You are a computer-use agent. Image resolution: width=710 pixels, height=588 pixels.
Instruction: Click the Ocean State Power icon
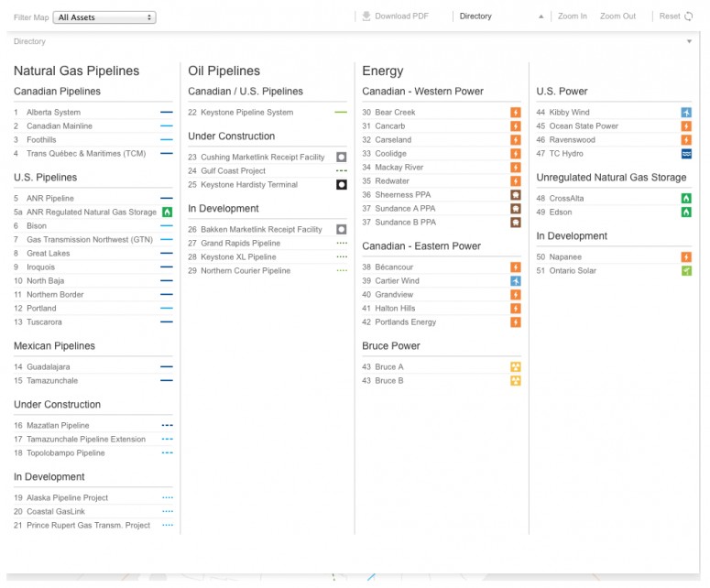[x=686, y=125]
